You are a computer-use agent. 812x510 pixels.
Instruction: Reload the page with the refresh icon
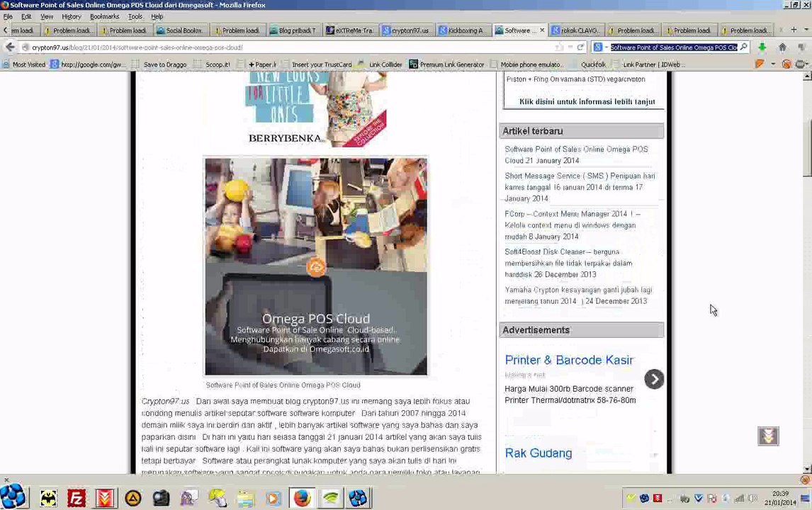point(580,47)
